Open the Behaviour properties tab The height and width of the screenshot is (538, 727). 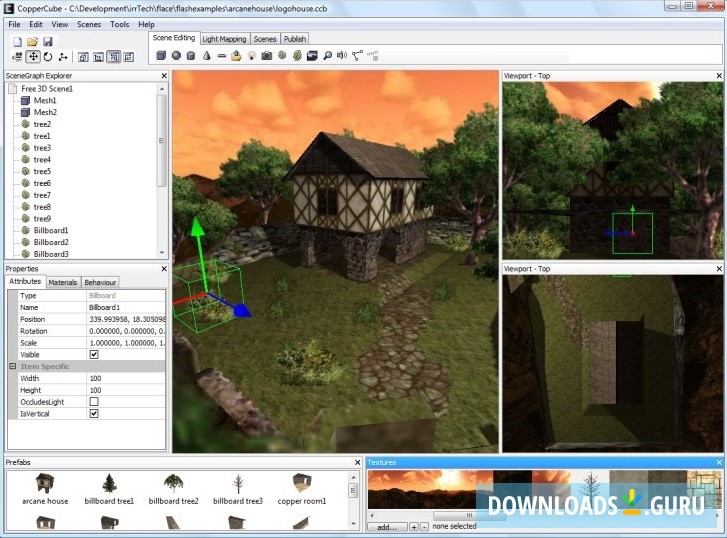pyautogui.click(x=100, y=282)
